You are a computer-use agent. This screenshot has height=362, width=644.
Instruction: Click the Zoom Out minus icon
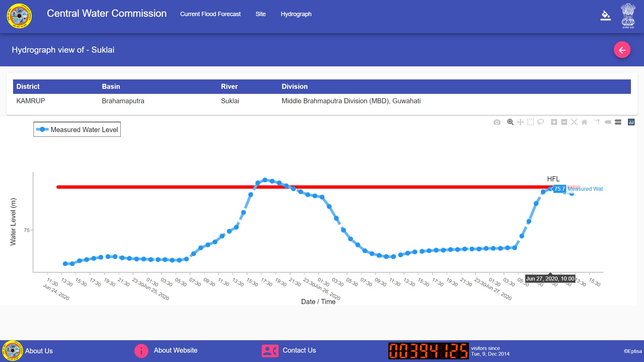pos(564,122)
